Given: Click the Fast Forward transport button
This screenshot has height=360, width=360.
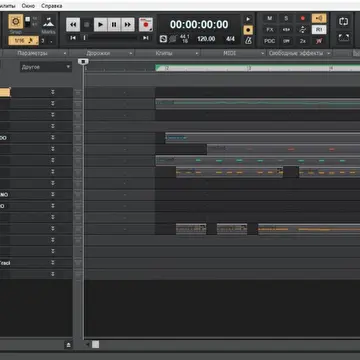Looking at the screenshot, I should (128, 25).
